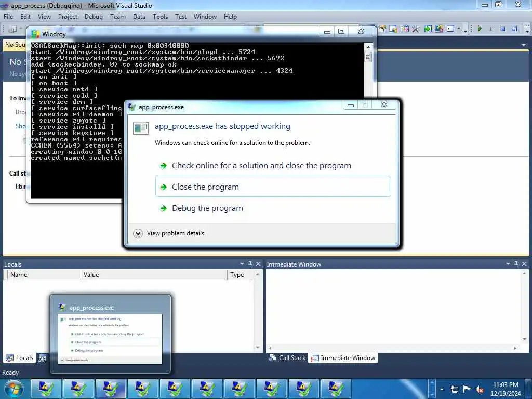Click the Action Center flag tray icon
The width and height of the screenshot is (532, 399).
[467, 389]
